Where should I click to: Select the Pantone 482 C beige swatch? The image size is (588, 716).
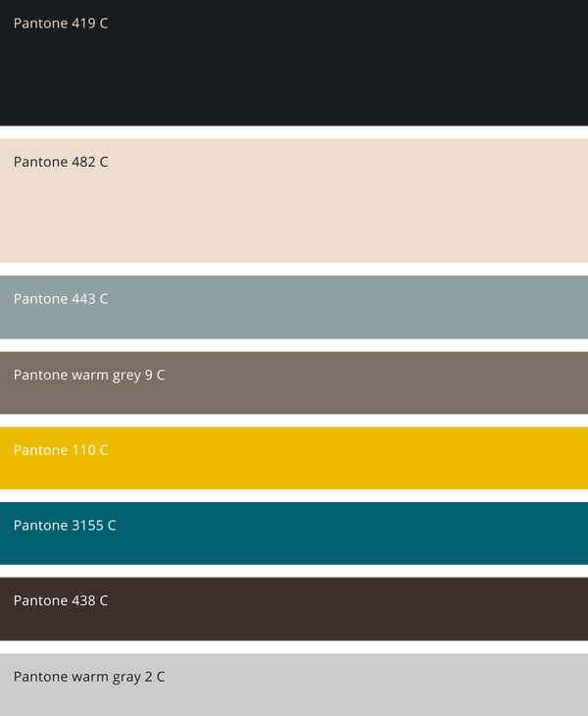[294, 200]
